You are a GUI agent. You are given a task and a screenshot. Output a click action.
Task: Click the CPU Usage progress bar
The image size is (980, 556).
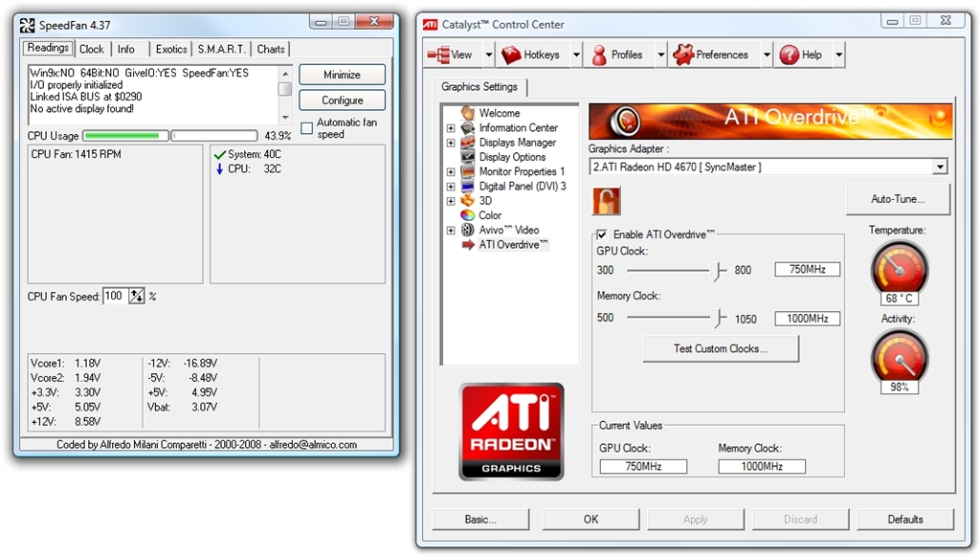coord(170,136)
